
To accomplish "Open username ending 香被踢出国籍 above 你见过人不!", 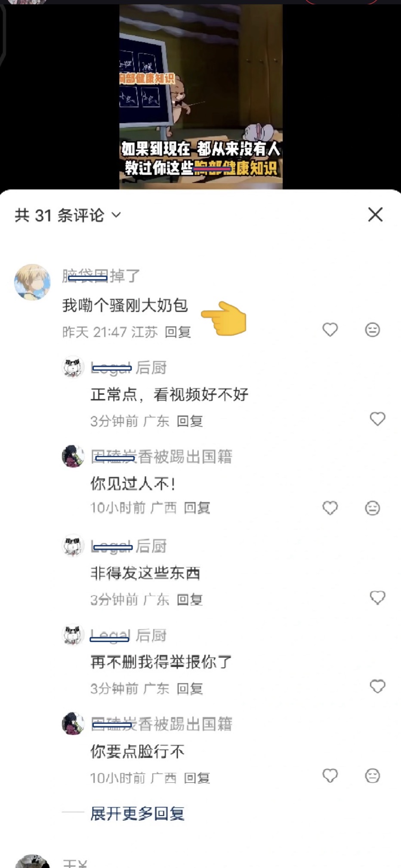I will [161, 456].
